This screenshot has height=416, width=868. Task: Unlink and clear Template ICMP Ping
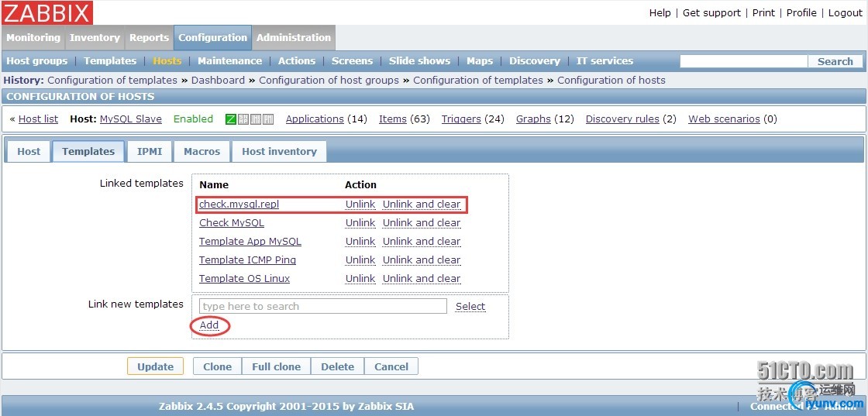422,260
